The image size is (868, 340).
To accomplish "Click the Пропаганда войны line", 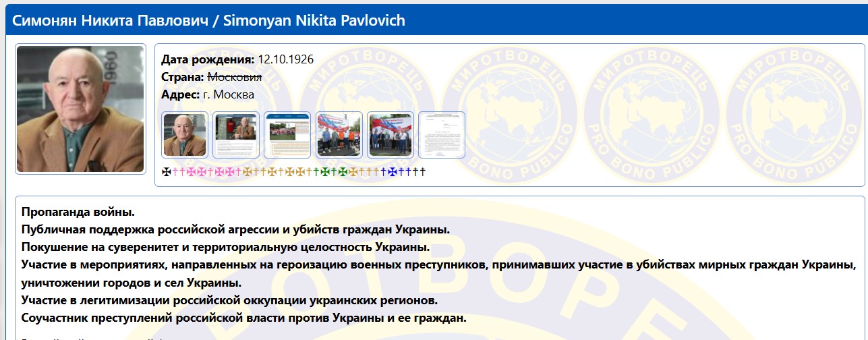I will coord(78,213).
